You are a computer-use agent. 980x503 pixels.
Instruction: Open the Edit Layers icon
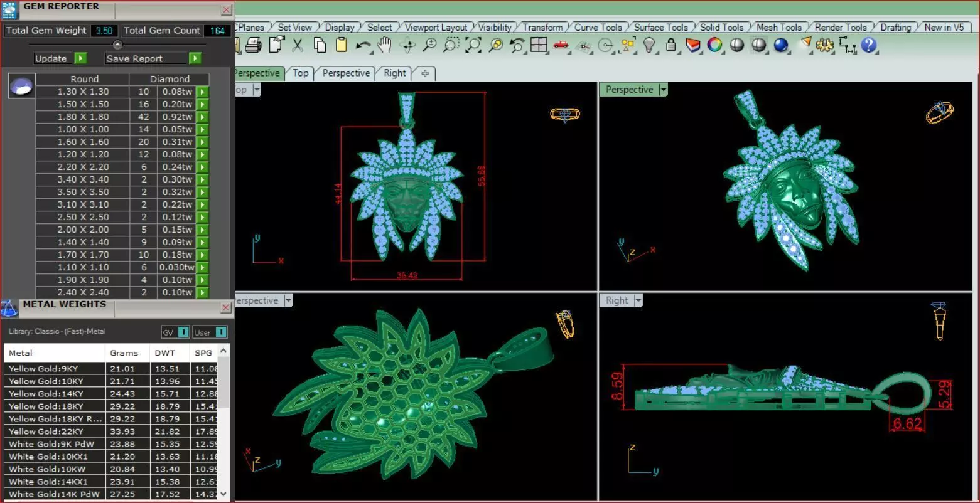tap(692, 45)
